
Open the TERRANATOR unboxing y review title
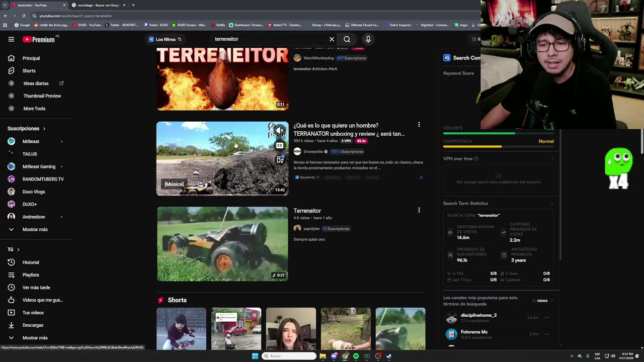pyautogui.click(x=349, y=130)
